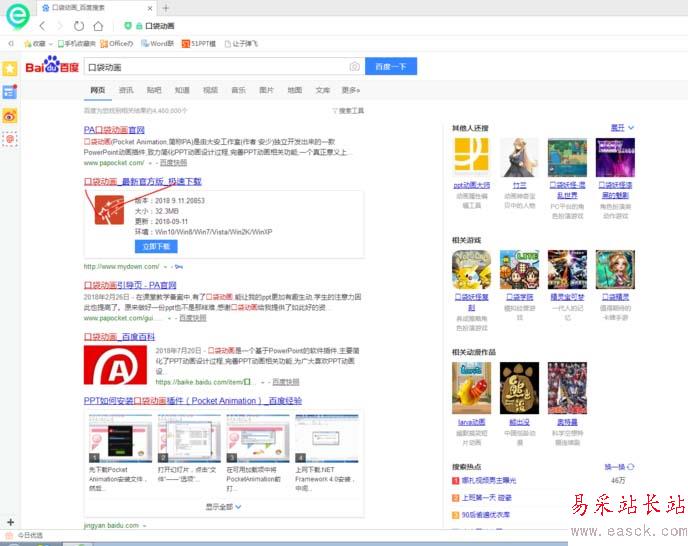The image size is (688, 546).
Task: Click the 立即下载 download button
Action: 156,247
